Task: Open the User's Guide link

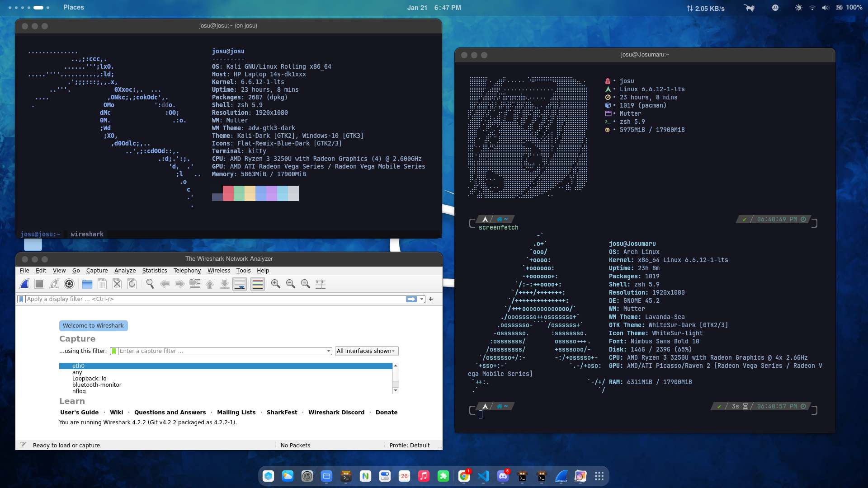Action: click(x=79, y=412)
